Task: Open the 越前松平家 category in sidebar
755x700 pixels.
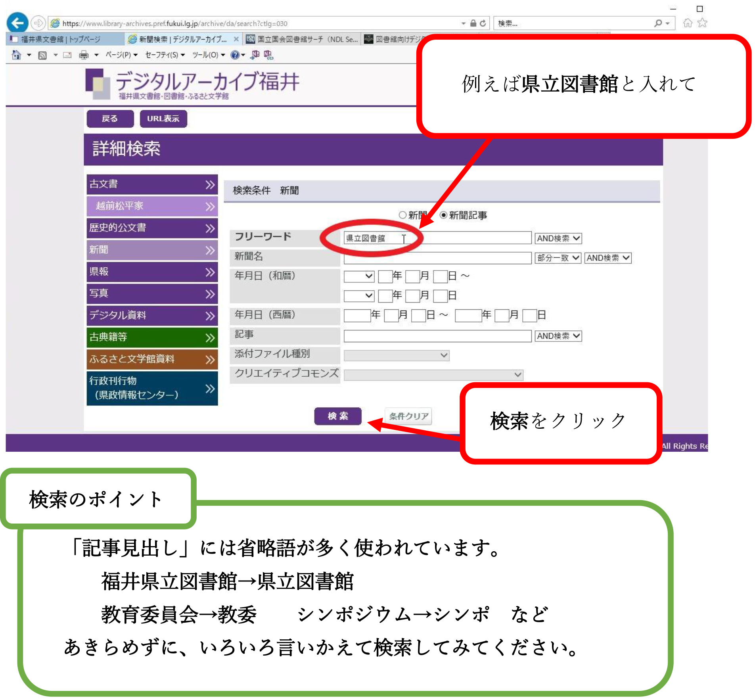Action: (x=152, y=206)
